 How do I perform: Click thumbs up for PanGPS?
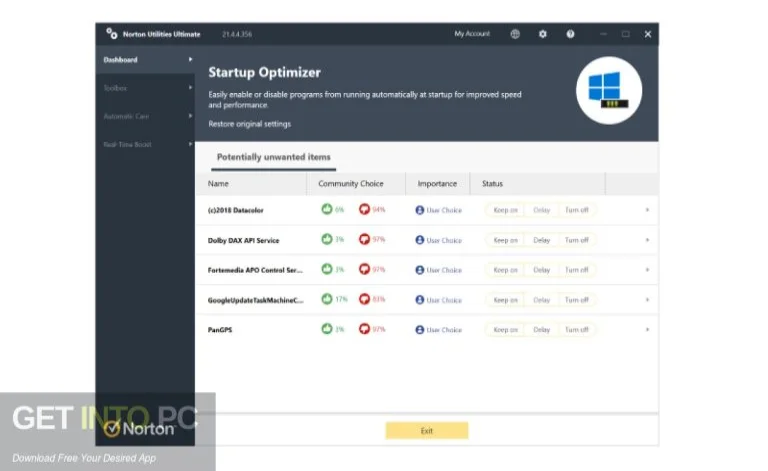coord(327,329)
